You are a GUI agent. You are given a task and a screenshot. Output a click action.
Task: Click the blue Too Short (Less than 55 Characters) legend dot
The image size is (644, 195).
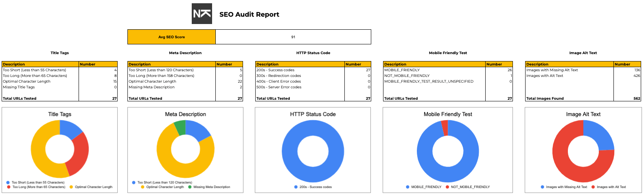click(x=8, y=182)
